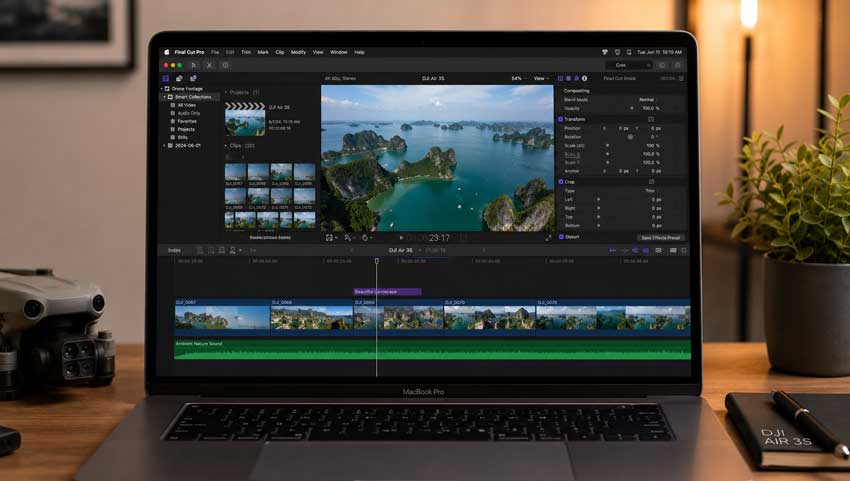Expand the 2024-06-01 event

coord(165,146)
